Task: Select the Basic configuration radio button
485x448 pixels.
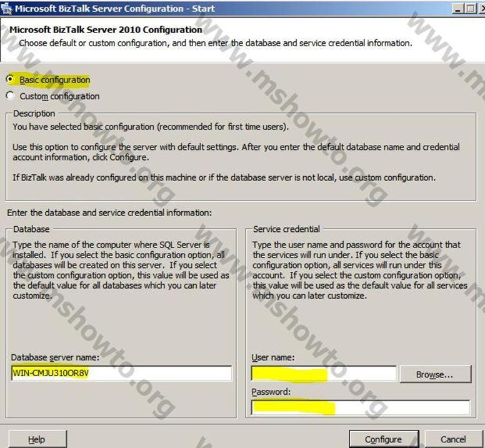Action: pyautogui.click(x=10, y=79)
